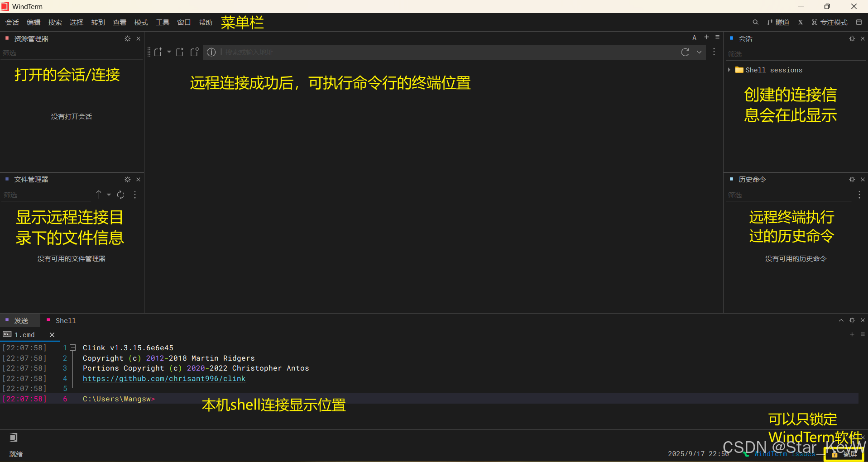
Task: Switch to the 发送 tab
Action: (20, 320)
